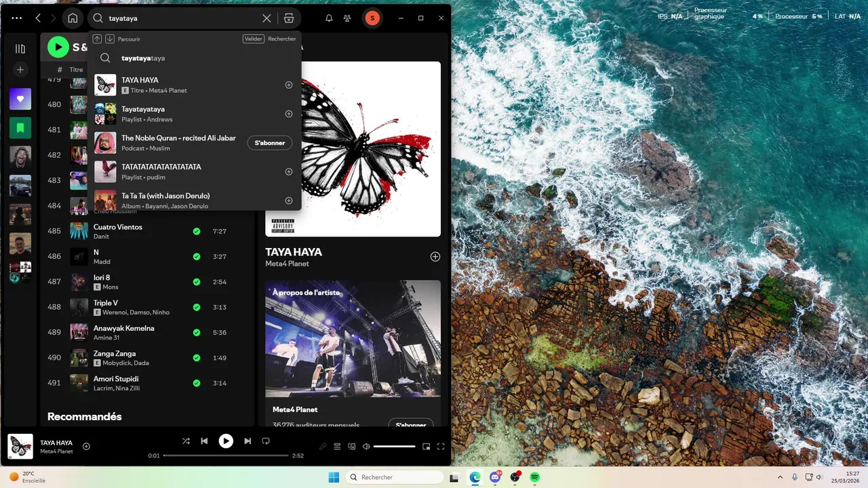Toggle liked checkmark for Amori Stupidi
The width and height of the screenshot is (868, 488).
click(197, 383)
